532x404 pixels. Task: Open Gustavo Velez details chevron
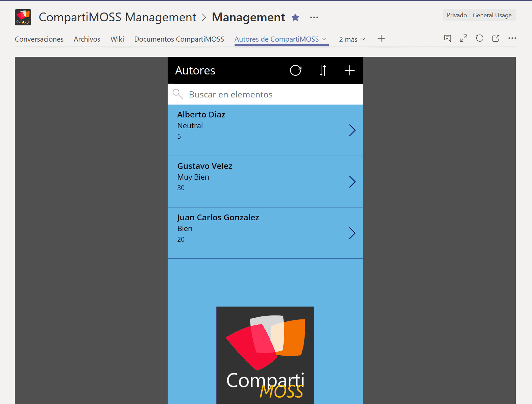pyautogui.click(x=352, y=182)
